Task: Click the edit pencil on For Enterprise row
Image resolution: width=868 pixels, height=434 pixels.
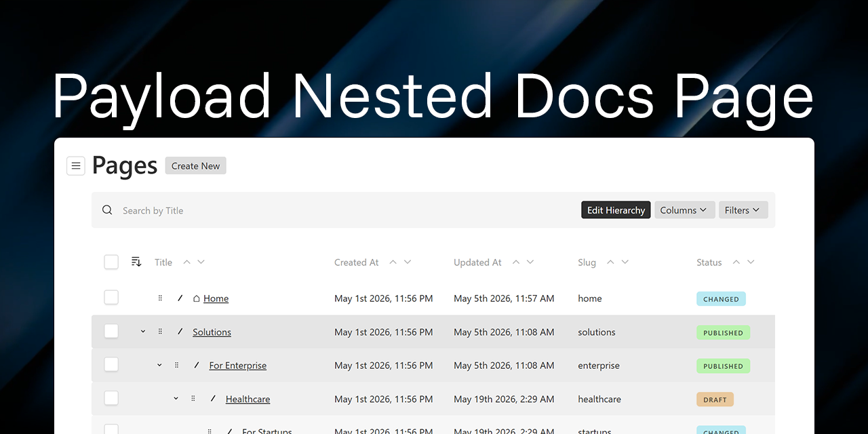Action: coord(197,364)
